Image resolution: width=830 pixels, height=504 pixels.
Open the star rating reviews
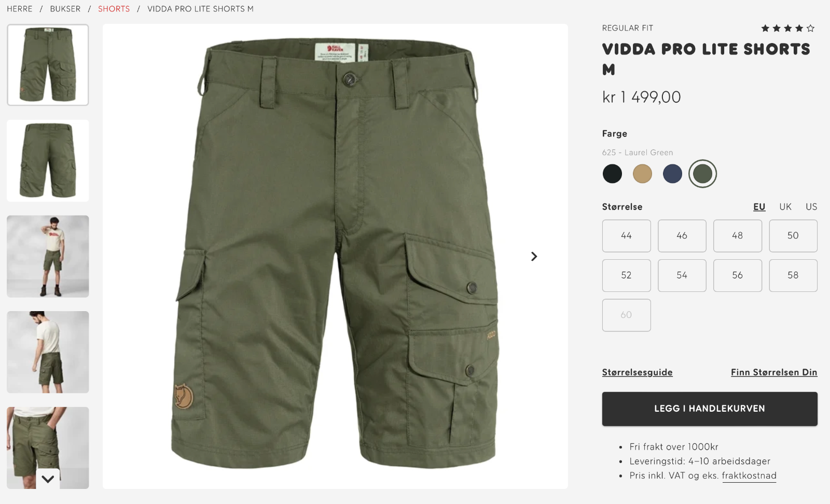coord(787,29)
